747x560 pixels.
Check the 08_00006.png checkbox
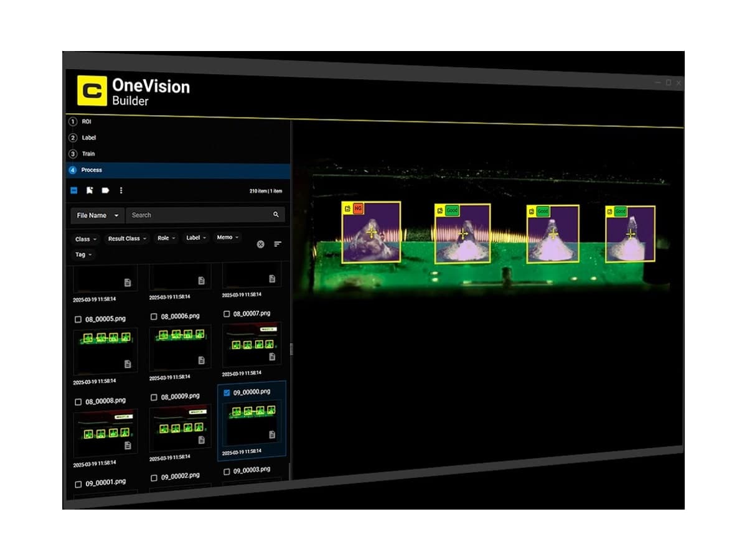[154, 317]
